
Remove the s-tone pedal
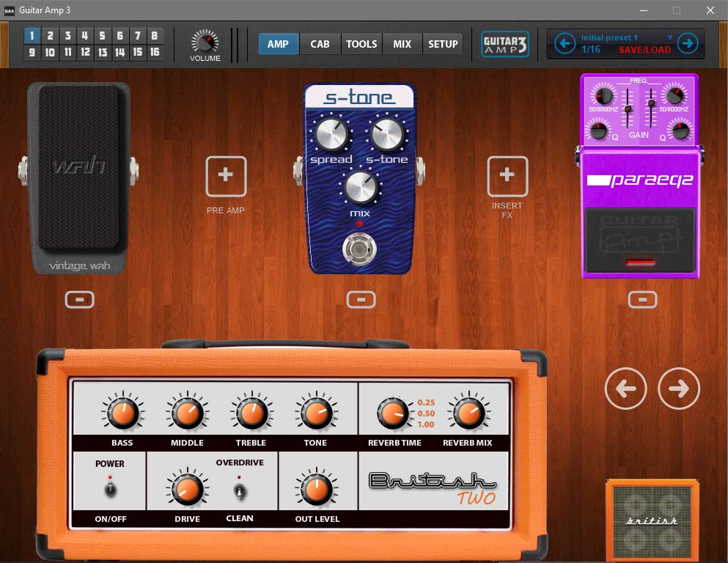361,300
